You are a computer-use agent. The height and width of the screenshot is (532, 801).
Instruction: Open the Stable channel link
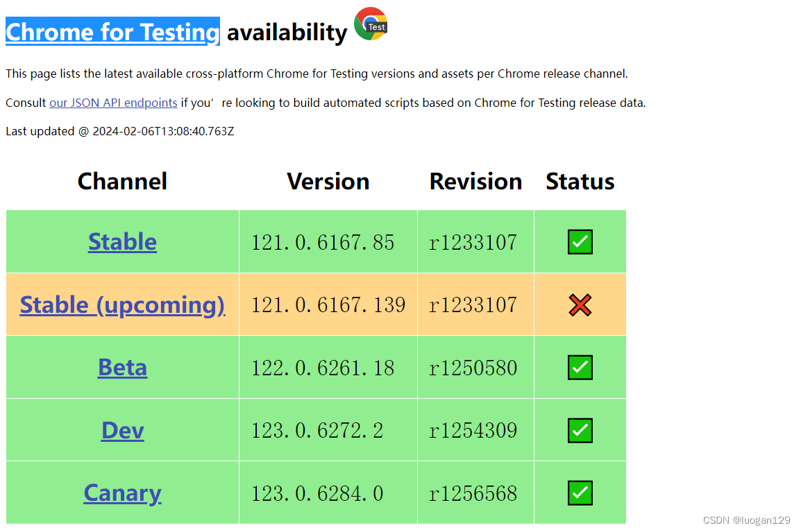(123, 241)
